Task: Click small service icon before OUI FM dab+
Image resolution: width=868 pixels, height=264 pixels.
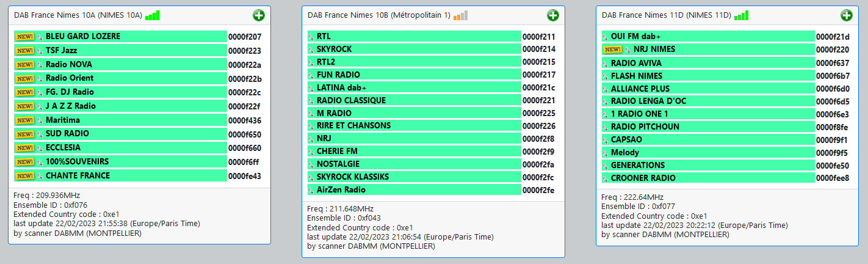Action: (606, 37)
